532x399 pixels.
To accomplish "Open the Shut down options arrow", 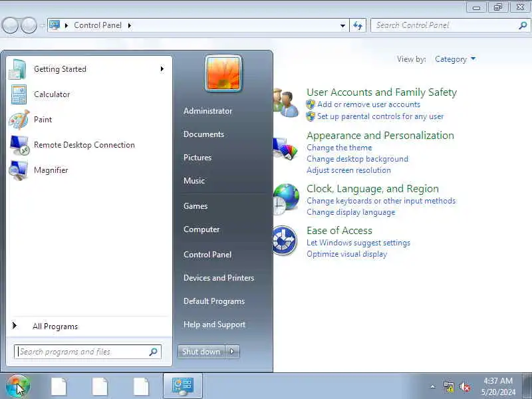I will 232,352.
